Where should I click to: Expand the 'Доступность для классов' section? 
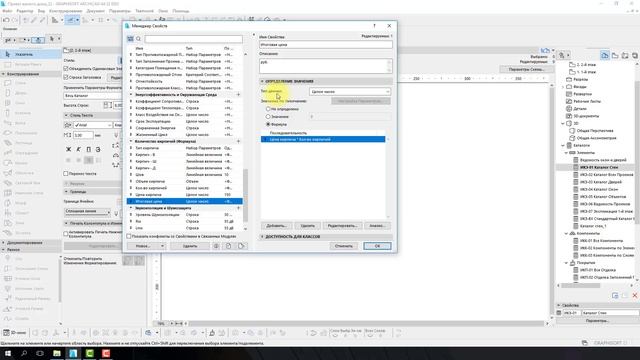[x=262, y=237]
